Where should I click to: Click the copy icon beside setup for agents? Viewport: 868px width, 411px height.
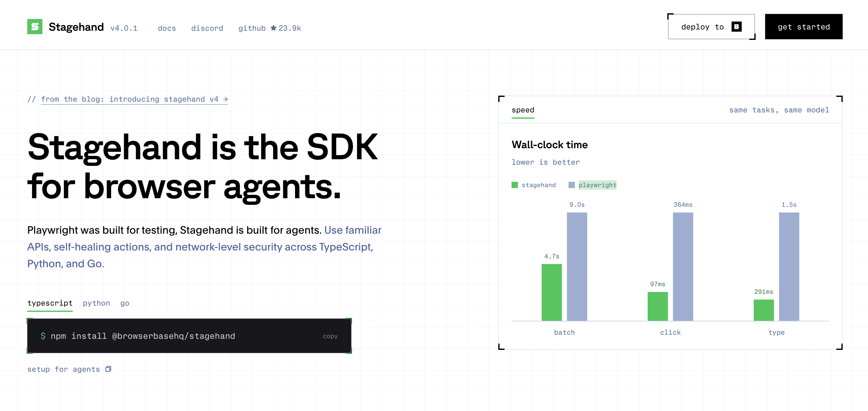(x=108, y=369)
